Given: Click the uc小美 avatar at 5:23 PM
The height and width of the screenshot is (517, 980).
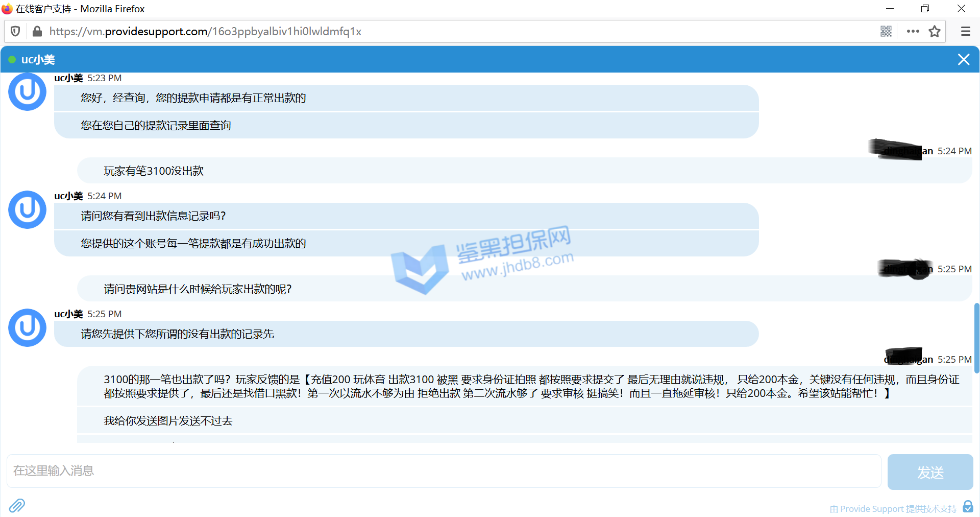Looking at the screenshot, I should click(28, 92).
